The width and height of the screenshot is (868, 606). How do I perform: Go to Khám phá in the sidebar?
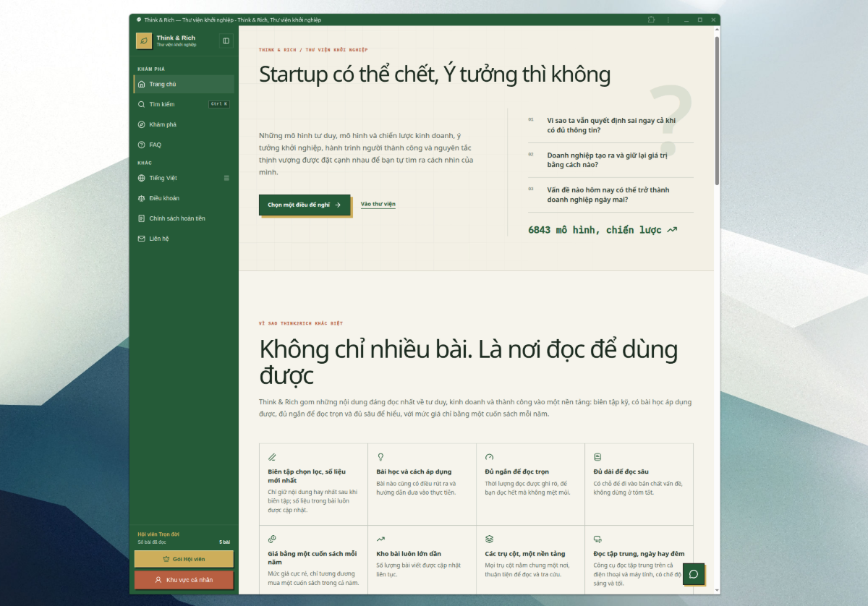184,124
